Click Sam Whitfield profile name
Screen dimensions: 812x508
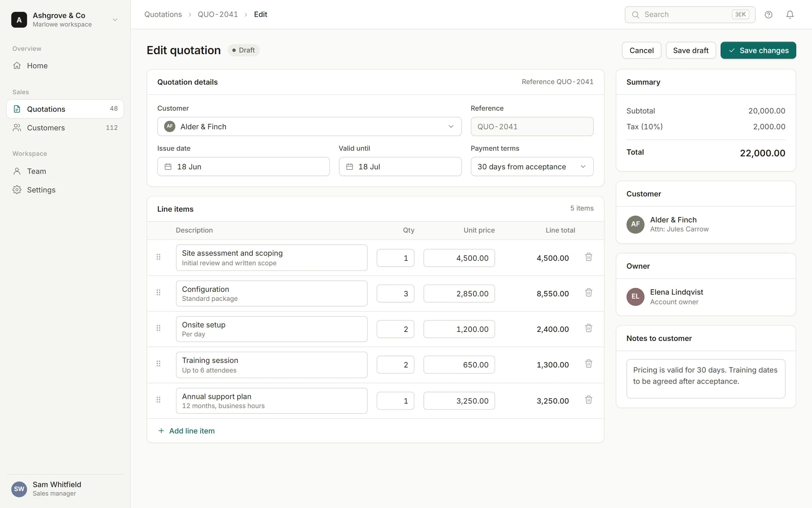(57, 485)
